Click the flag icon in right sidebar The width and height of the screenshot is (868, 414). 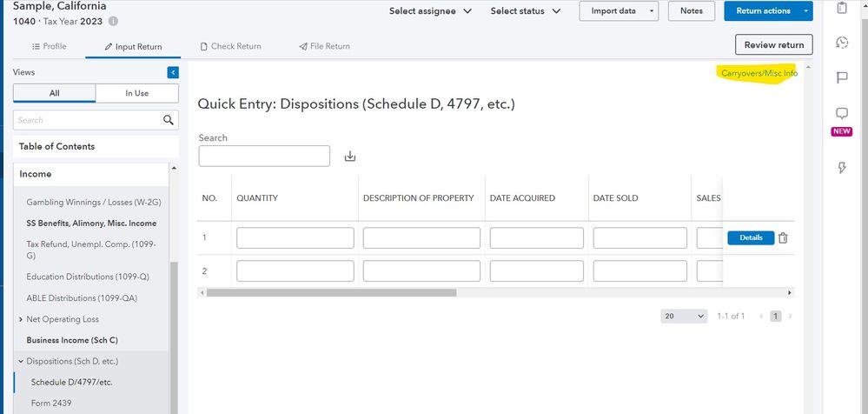[841, 77]
